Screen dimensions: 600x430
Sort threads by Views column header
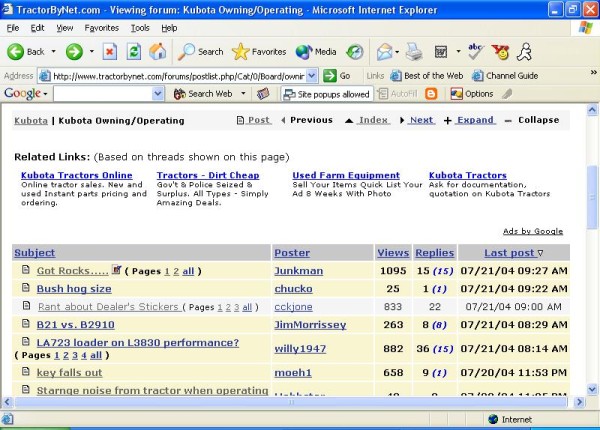393,253
